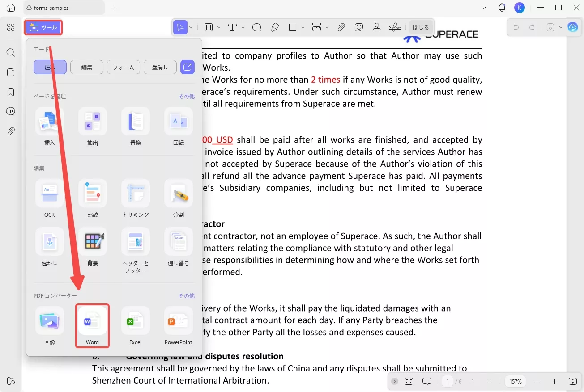The image size is (584, 392).
Task: Undo the last action
Action: pyautogui.click(x=516, y=28)
